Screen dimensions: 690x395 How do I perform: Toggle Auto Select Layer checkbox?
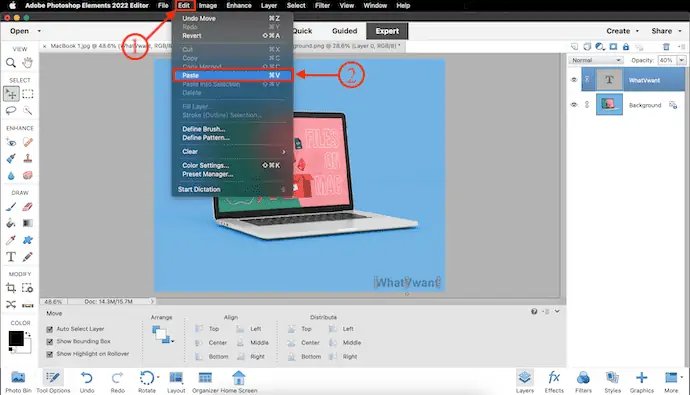coord(50,329)
